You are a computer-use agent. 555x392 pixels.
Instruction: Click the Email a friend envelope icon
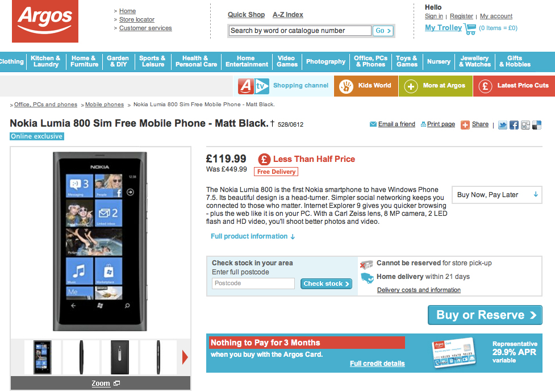(x=373, y=124)
